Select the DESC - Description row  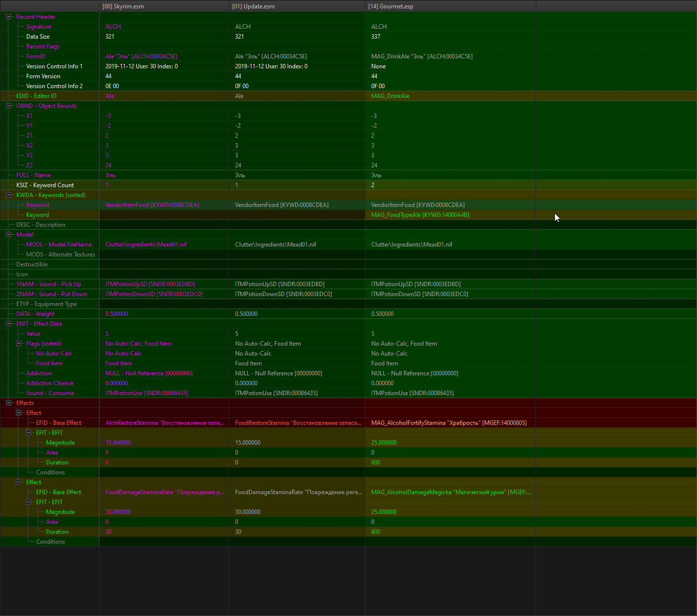tap(41, 225)
